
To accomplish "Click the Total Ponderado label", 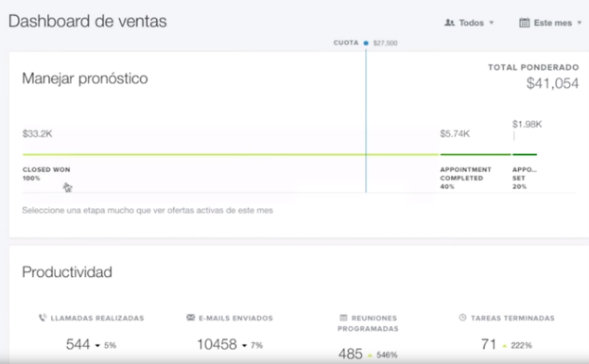I will click(x=533, y=68).
